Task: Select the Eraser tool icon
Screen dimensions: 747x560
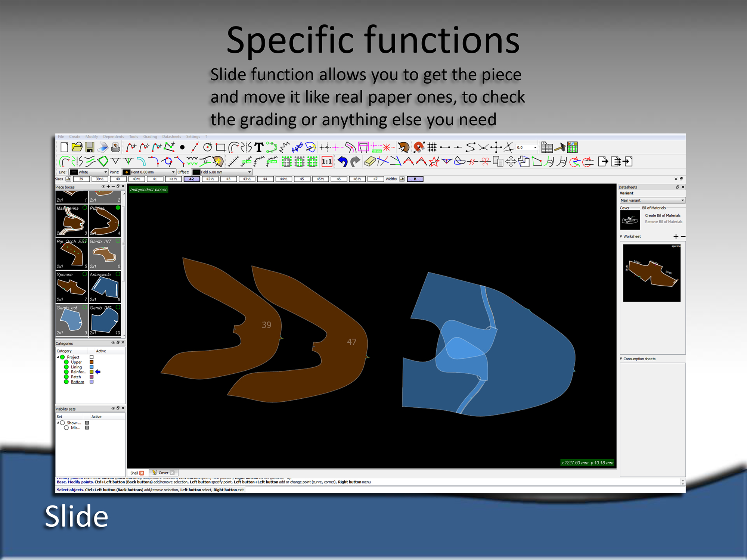Action: [x=369, y=162]
